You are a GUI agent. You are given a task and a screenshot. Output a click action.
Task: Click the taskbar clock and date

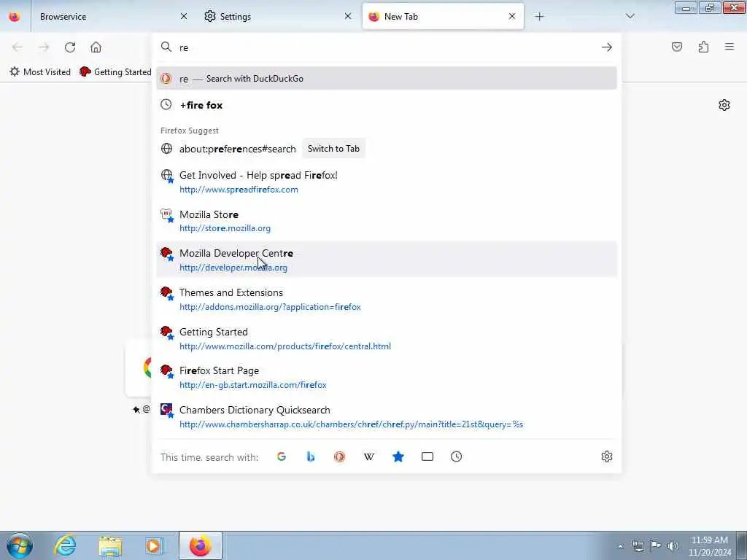[710, 546]
